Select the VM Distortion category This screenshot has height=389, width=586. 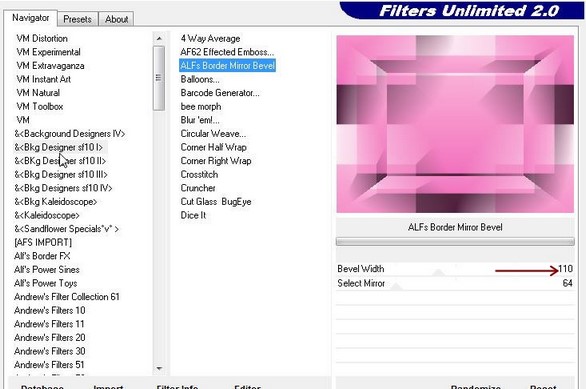click(42, 38)
